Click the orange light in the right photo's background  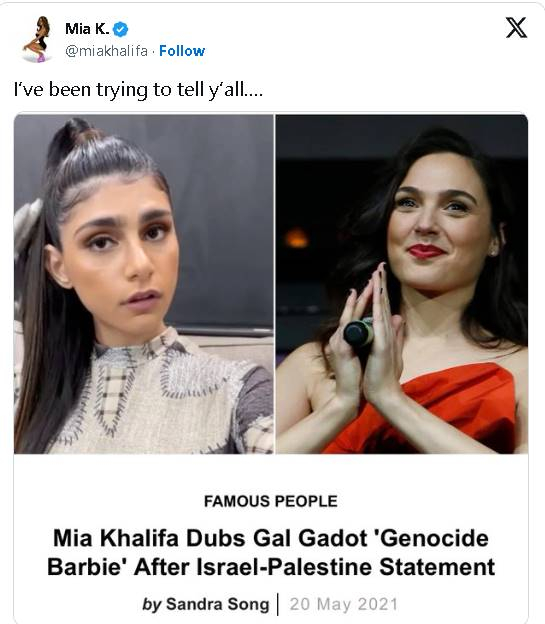click(296, 238)
